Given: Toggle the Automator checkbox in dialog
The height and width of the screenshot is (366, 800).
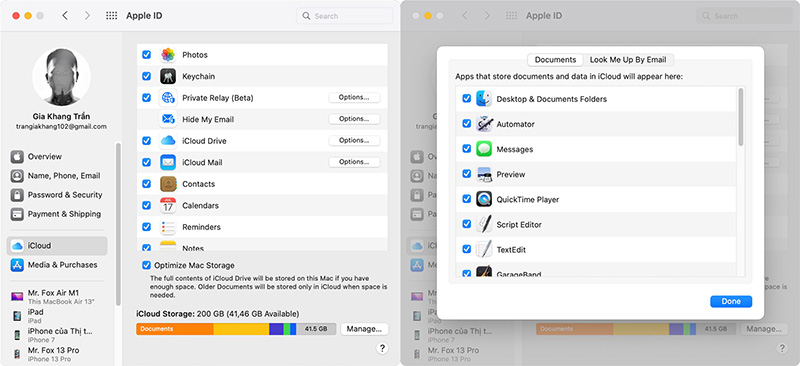Looking at the screenshot, I should tap(466, 124).
